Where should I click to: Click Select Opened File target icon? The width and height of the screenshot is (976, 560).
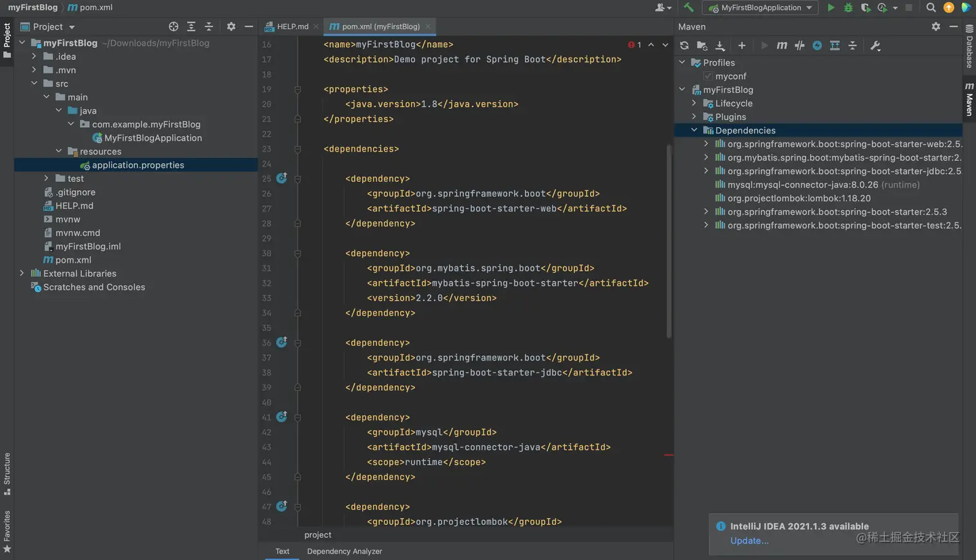point(174,26)
